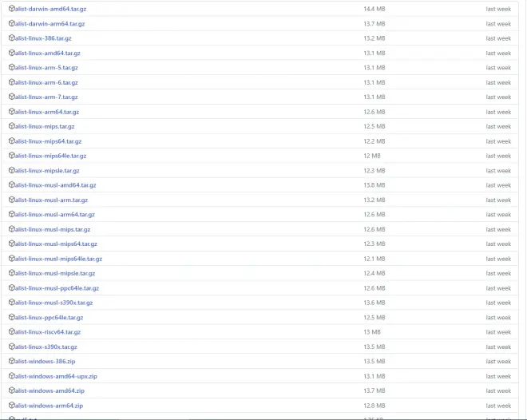Download alist-linux-riscv64.tar.gz
Viewport: 527px width, 420px height.
[48, 332]
